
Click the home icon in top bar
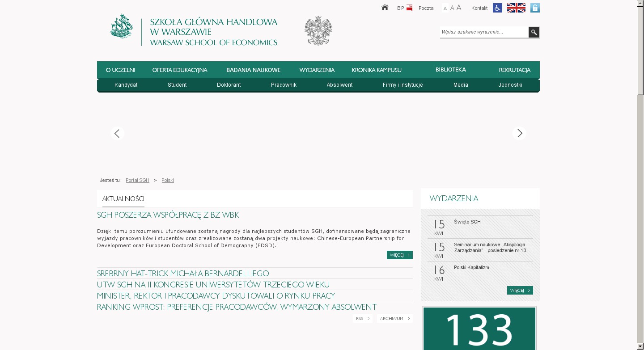pyautogui.click(x=385, y=8)
